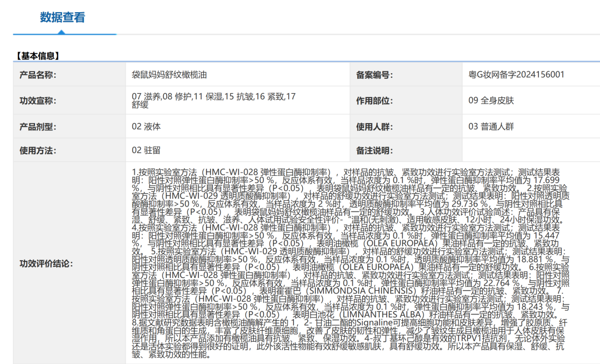Click the 09 全身皮肤 value

[491, 101]
